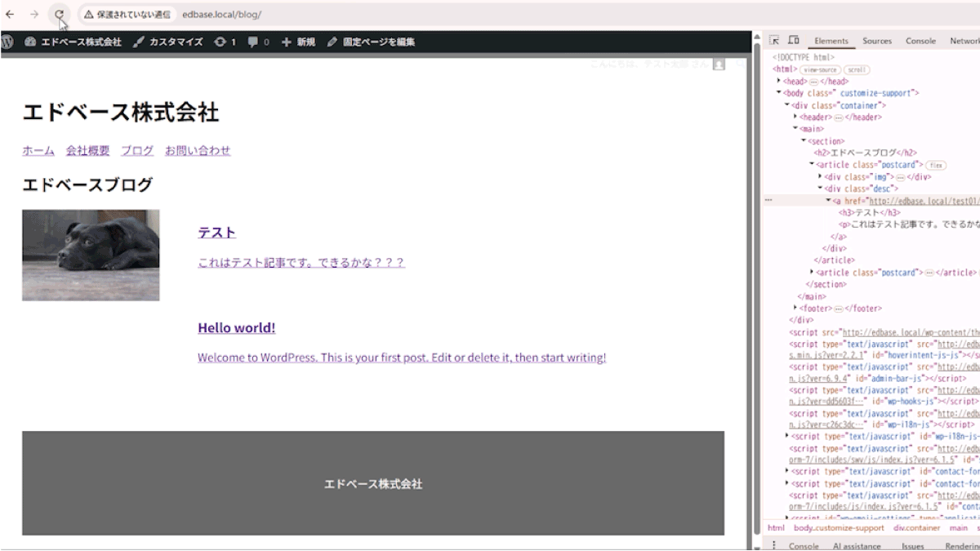The image size is (980, 551).
Task: Open the Hello world! blog post
Action: coord(234,327)
